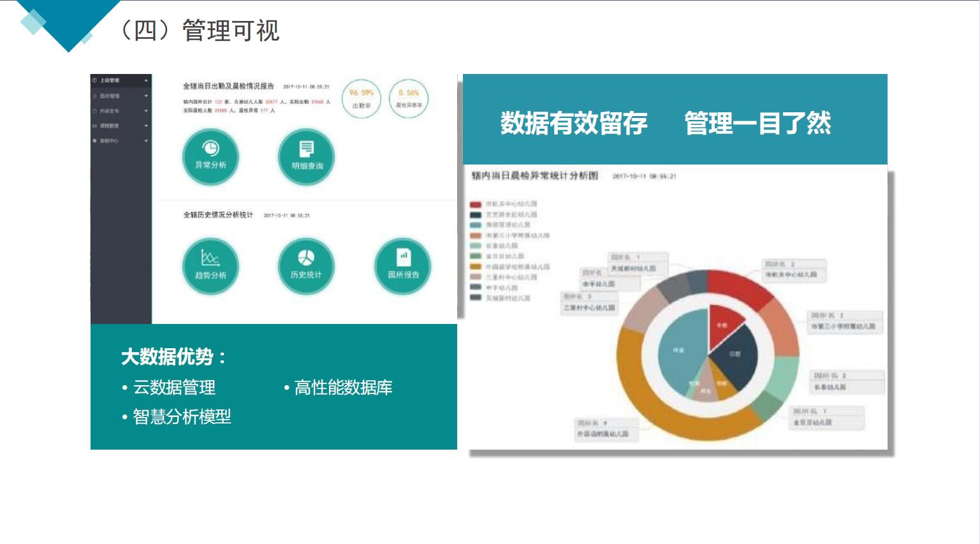
Task: Expand the 内容发布 sidebar dropdown arrow
Action: pyautogui.click(x=146, y=111)
